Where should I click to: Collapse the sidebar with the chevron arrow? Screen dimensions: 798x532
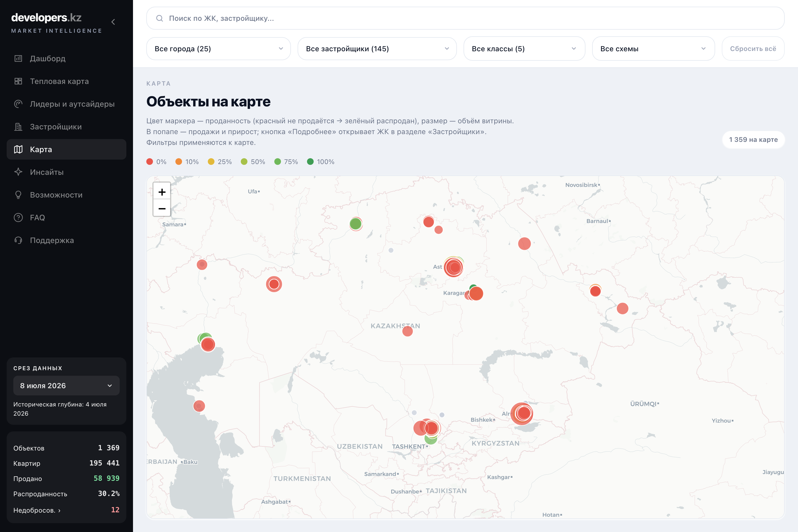pos(113,22)
